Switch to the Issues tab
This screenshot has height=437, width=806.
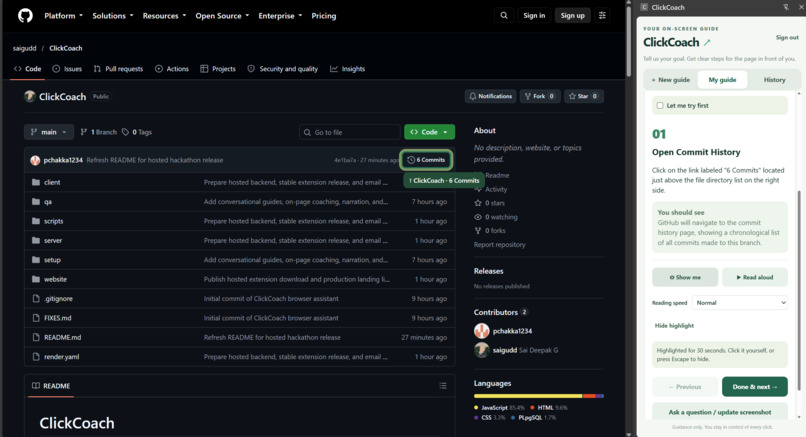67,69
